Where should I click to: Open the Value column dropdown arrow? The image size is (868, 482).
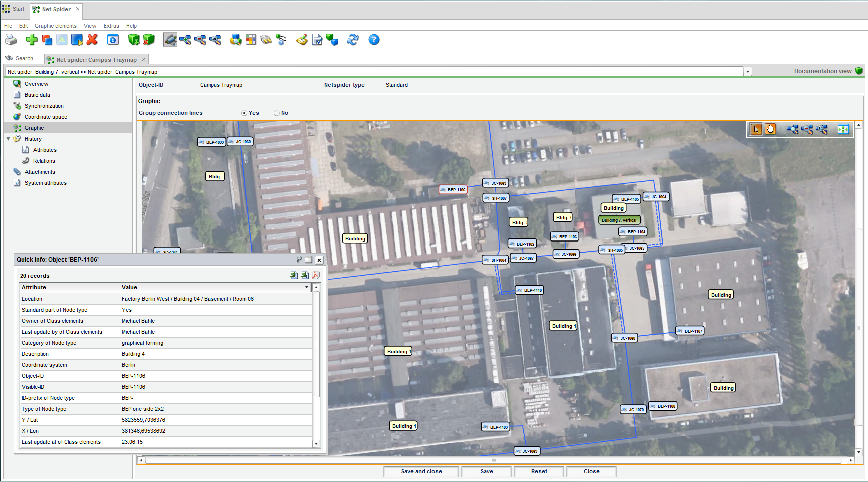coord(307,287)
